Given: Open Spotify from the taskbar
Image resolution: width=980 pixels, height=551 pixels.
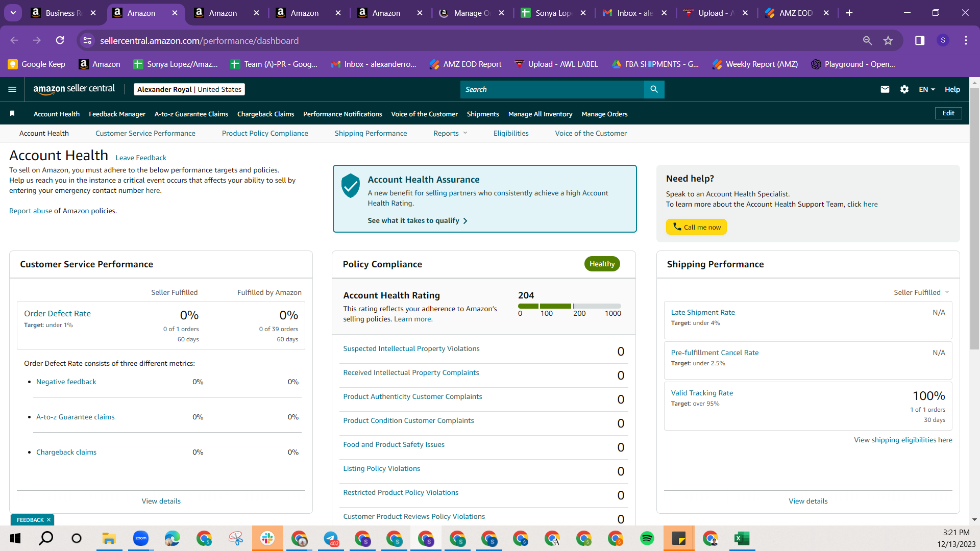Looking at the screenshot, I should tap(647, 538).
